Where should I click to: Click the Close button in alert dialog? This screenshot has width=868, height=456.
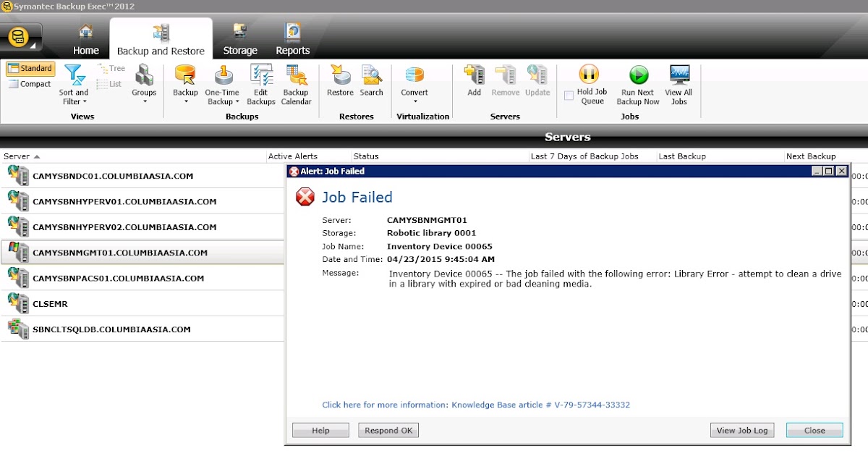tap(814, 430)
